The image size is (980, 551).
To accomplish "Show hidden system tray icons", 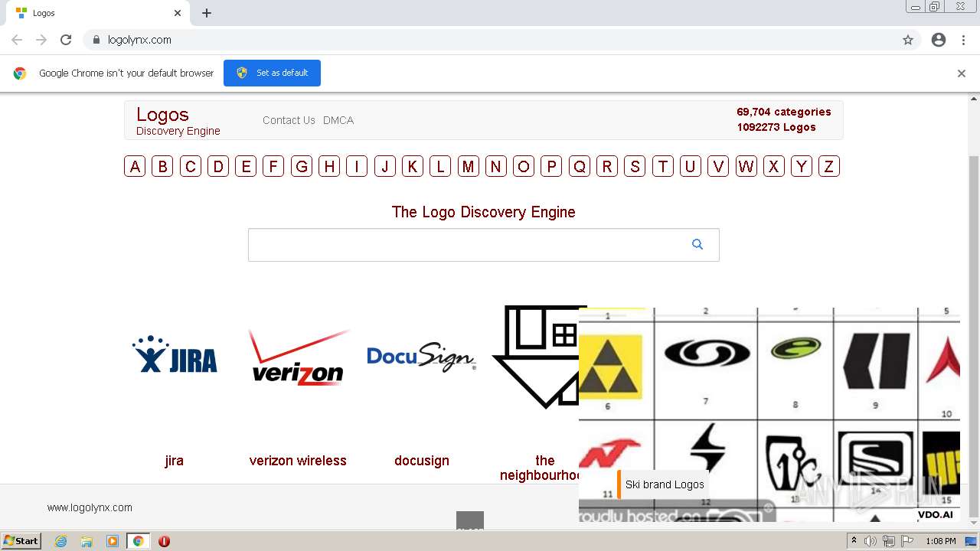I will (854, 541).
